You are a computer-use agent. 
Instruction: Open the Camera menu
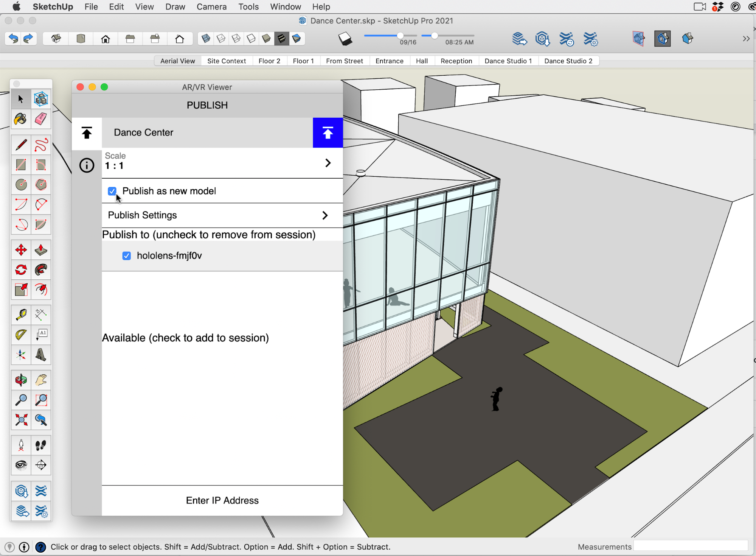click(211, 7)
